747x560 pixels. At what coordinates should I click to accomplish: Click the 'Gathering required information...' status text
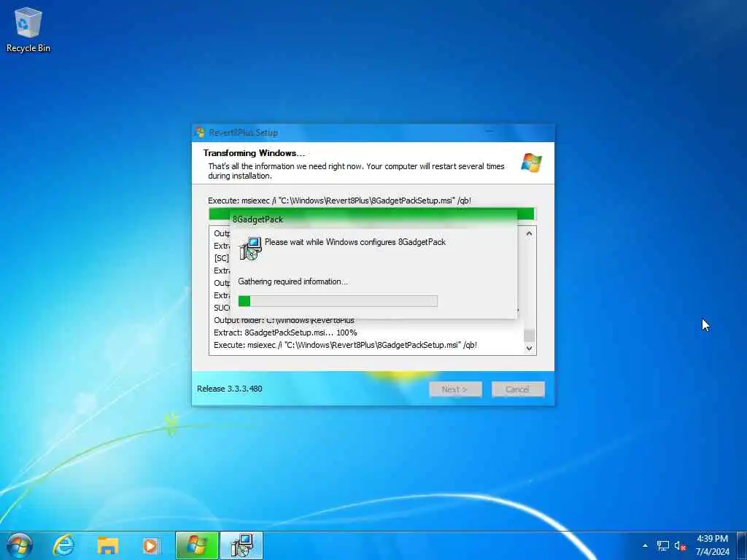(x=293, y=281)
